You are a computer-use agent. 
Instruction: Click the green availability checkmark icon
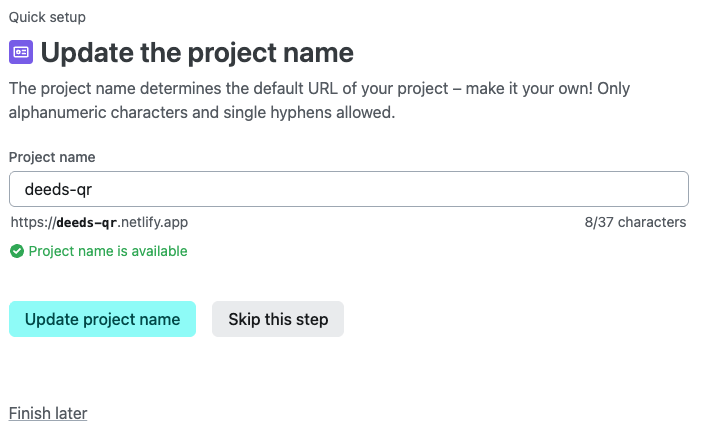point(17,251)
